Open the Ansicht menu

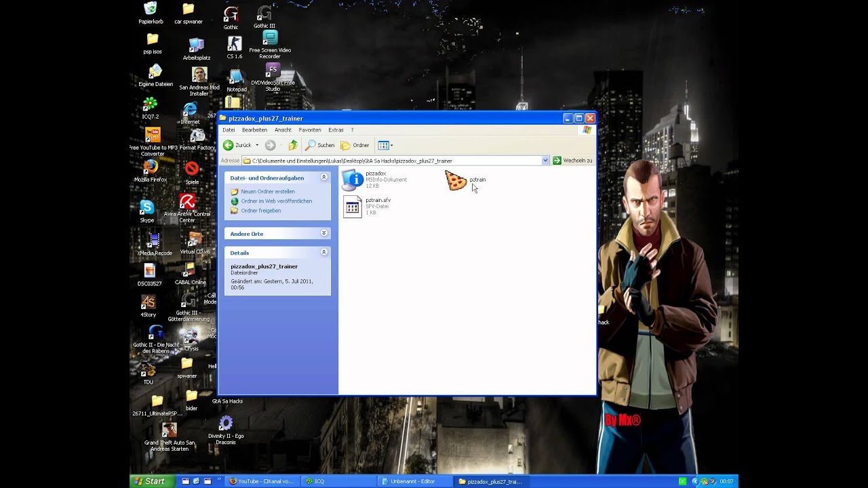[x=283, y=129]
